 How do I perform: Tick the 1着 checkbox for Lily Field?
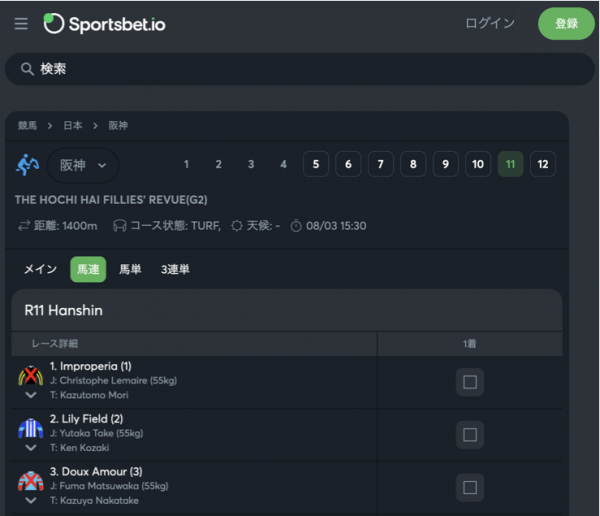point(470,434)
